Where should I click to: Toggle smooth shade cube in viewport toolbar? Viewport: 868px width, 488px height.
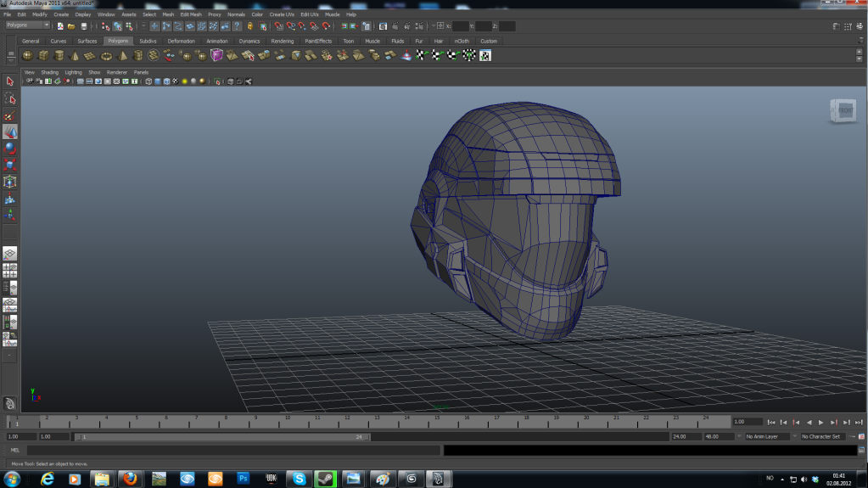click(x=157, y=81)
